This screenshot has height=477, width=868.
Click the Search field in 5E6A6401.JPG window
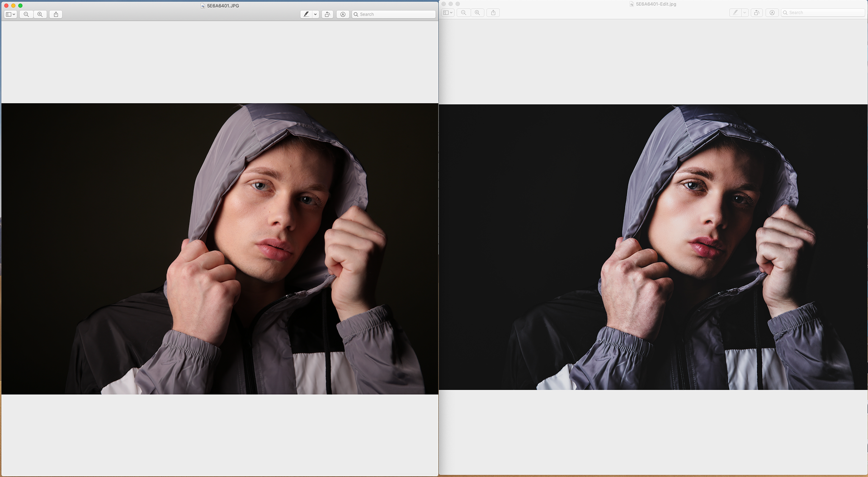394,14
